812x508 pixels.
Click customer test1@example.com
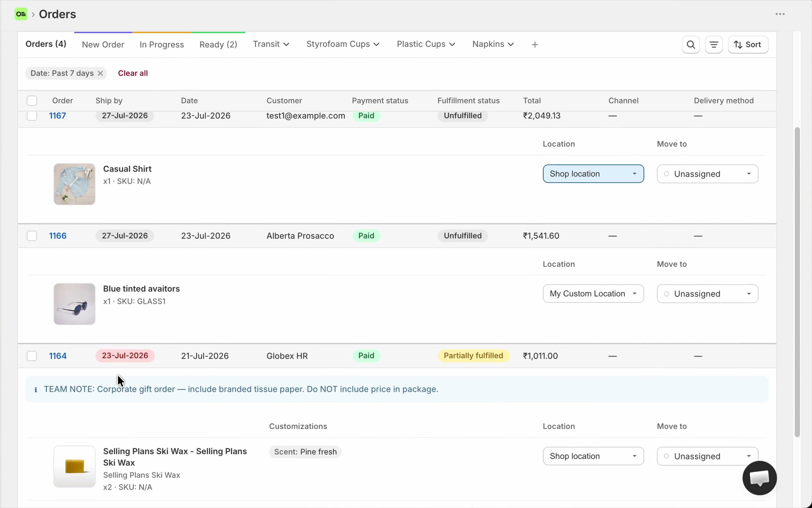[x=306, y=116]
